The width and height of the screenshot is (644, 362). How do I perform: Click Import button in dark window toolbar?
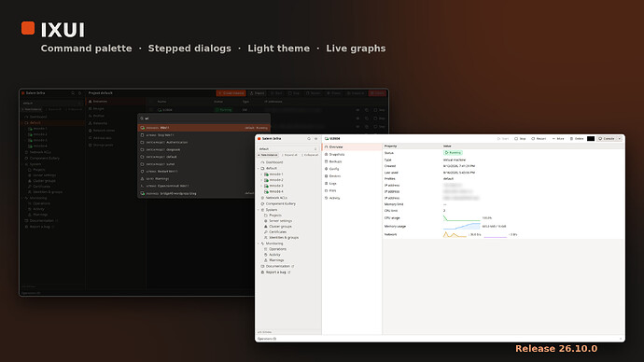coord(257,93)
